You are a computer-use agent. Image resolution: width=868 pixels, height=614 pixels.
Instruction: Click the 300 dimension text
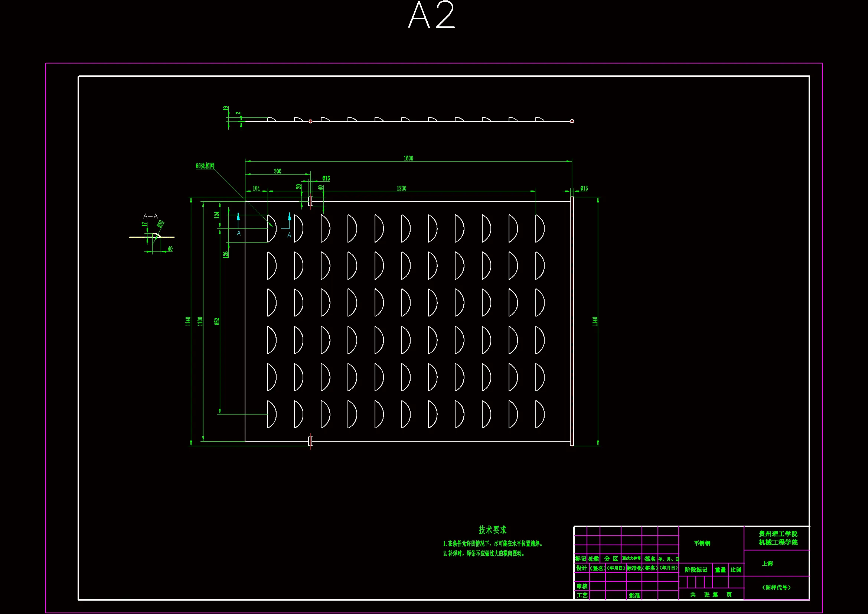(277, 171)
